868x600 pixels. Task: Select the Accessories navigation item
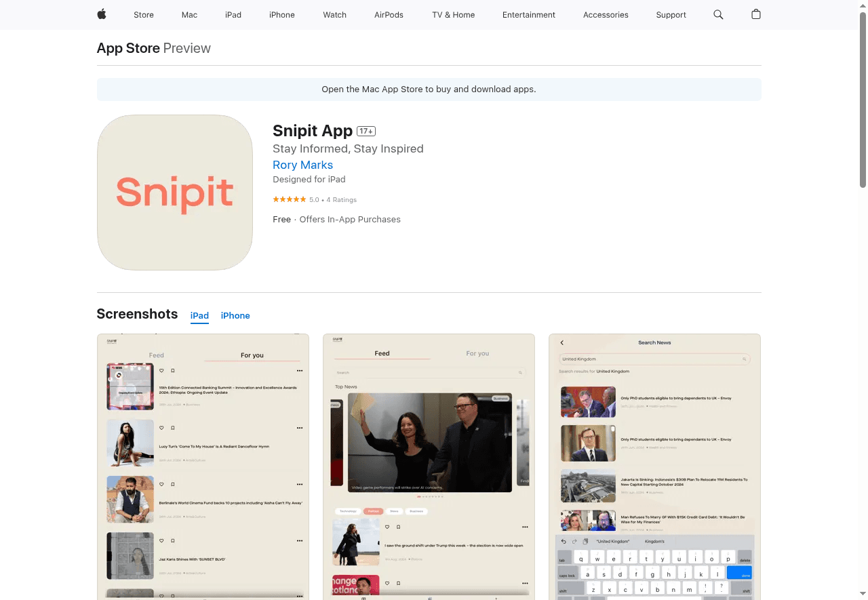[606, 15]
